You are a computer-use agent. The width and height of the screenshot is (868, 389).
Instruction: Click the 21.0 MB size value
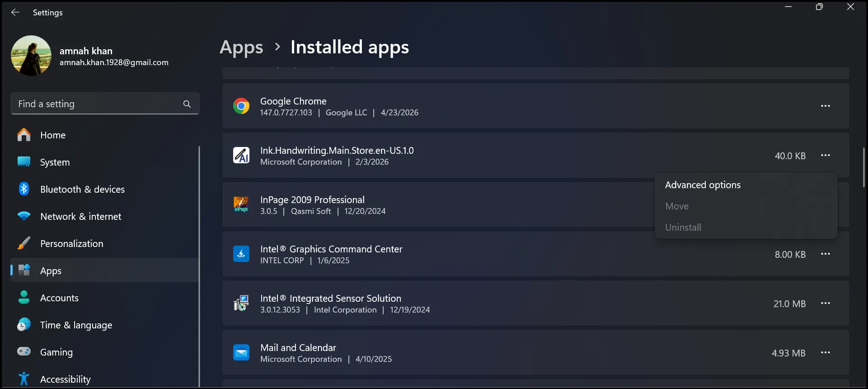coord(789,304)
